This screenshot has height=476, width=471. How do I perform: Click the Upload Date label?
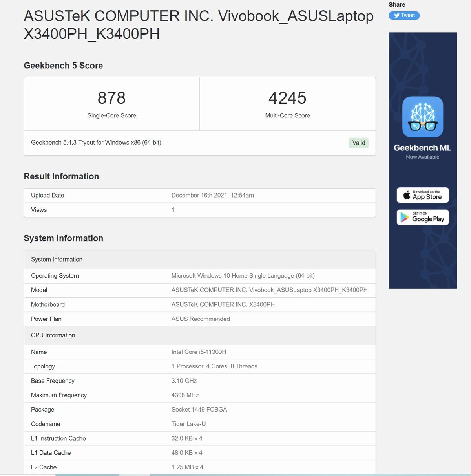click(47, 195)
